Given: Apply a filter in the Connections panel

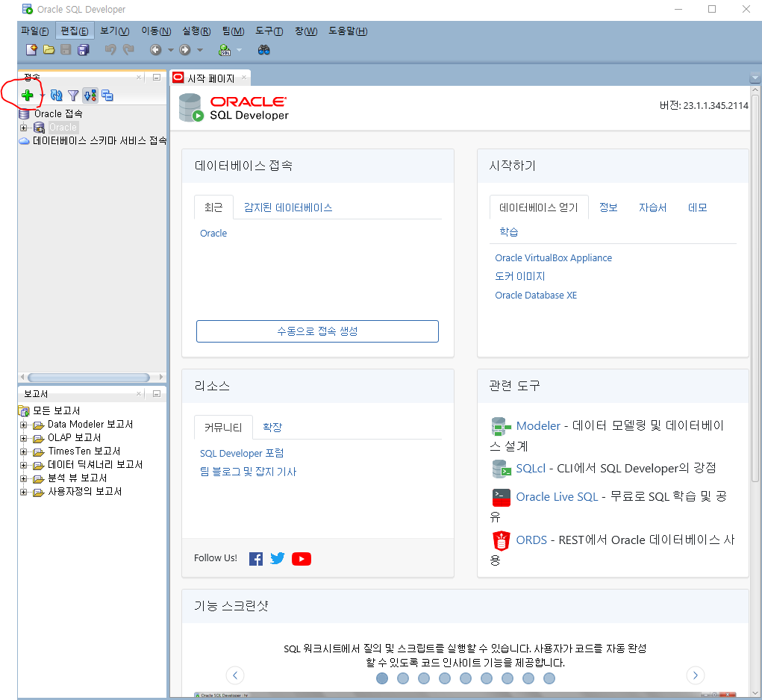Looking at the screenshot, I should pyautogui.click(x=72, y=95).
